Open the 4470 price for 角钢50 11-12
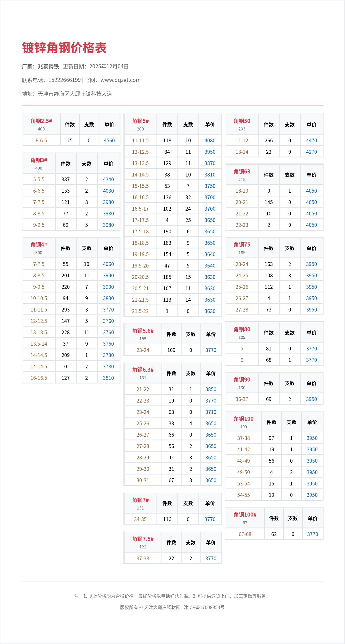Image resolution: width=345 pixels, height=644 pixels. tap(311, 141)
